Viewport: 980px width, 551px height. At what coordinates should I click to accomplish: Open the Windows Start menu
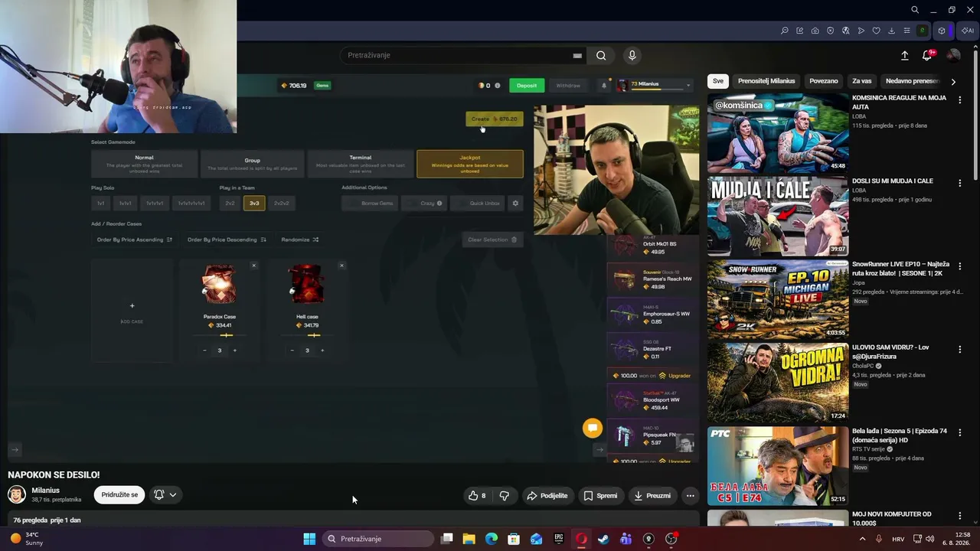tap(309, 539)
